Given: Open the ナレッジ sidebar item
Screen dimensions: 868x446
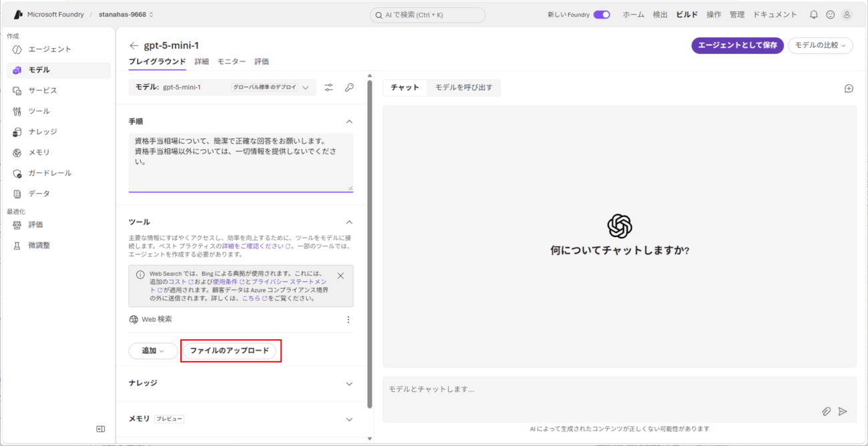Looking at the screenshot, I should (x=59, y=132).
